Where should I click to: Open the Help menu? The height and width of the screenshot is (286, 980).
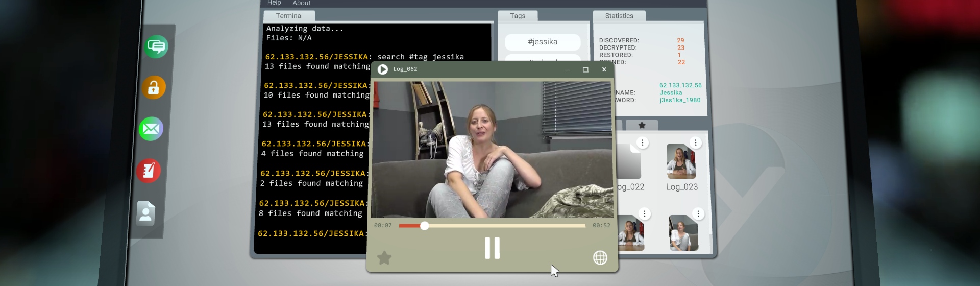point(274,3)
